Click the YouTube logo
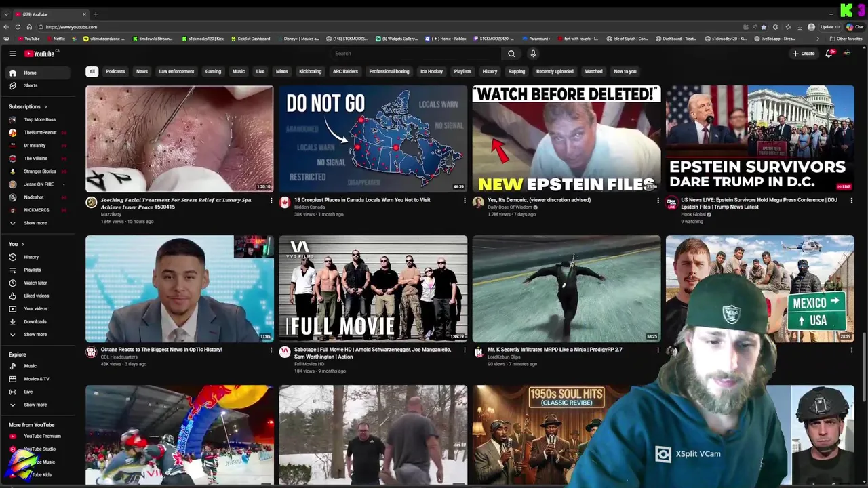 point(39,54)
